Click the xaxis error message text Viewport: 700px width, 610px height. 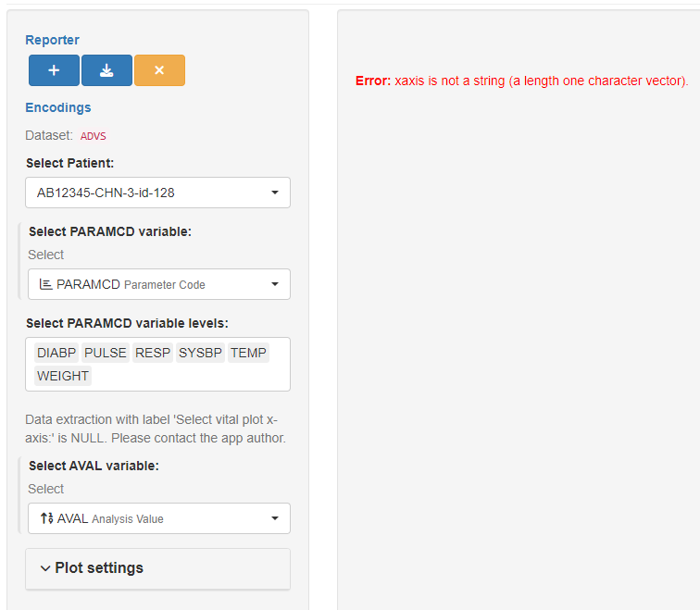coord(522,81)
